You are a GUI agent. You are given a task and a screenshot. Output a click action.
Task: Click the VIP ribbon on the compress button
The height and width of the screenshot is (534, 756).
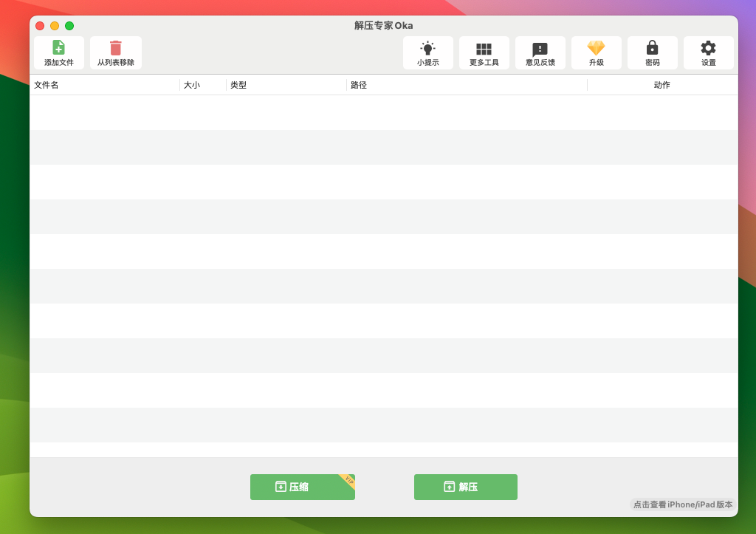348,480
